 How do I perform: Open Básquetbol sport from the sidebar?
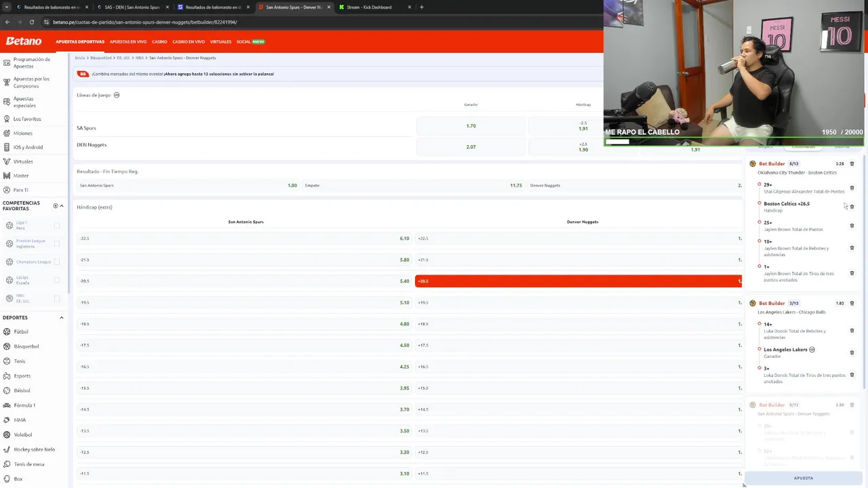tap(26, 346)
